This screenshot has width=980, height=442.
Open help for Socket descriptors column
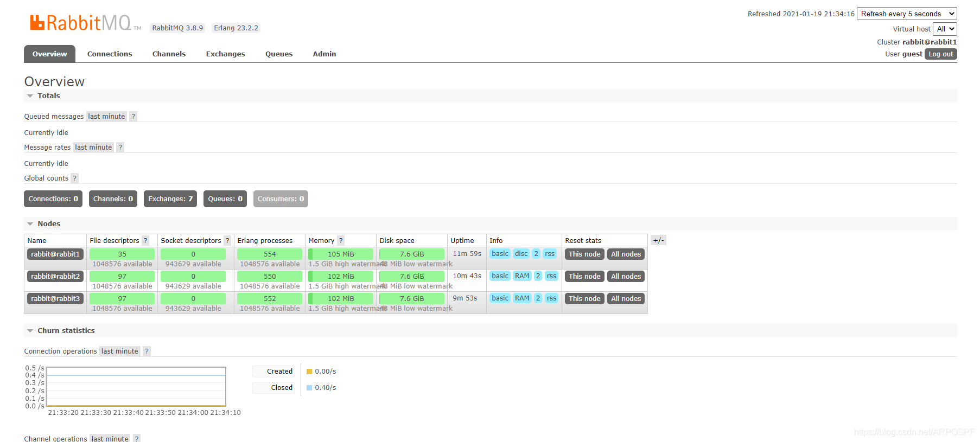click(227, 240)
